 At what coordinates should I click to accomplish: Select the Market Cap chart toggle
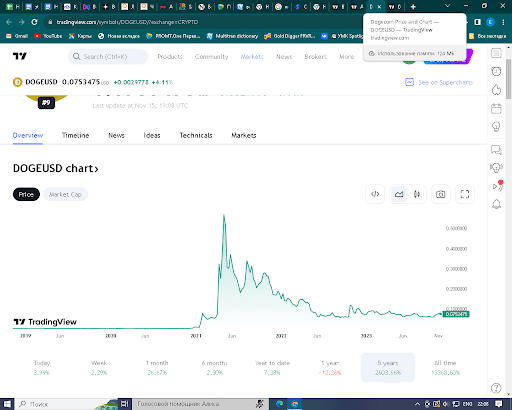[65, 194]
